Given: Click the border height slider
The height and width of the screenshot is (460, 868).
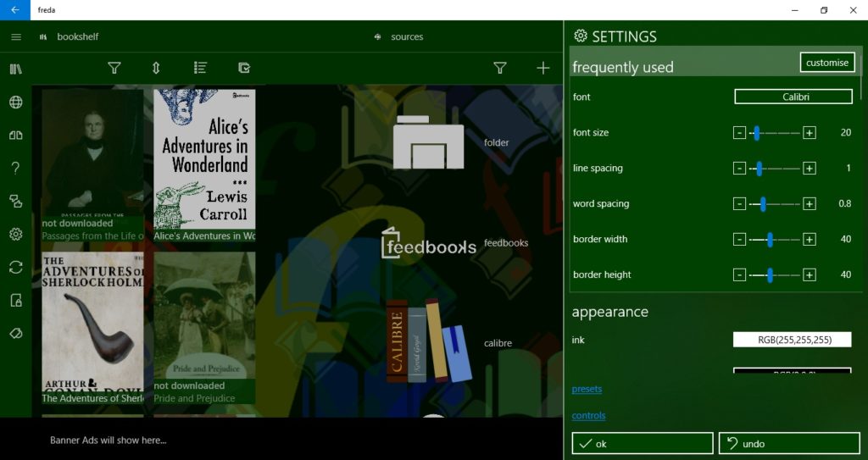Looking at the screenshot, I should click(775, 274).
